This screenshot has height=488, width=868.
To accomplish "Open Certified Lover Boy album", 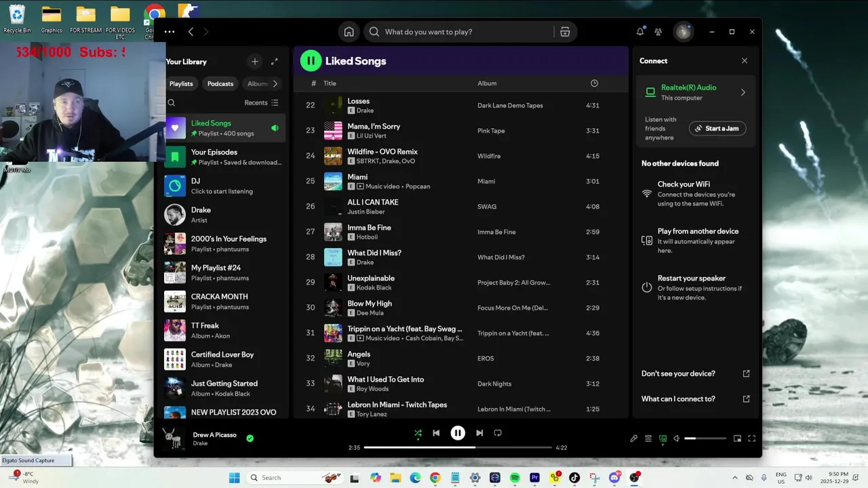I will coord(224,359).
